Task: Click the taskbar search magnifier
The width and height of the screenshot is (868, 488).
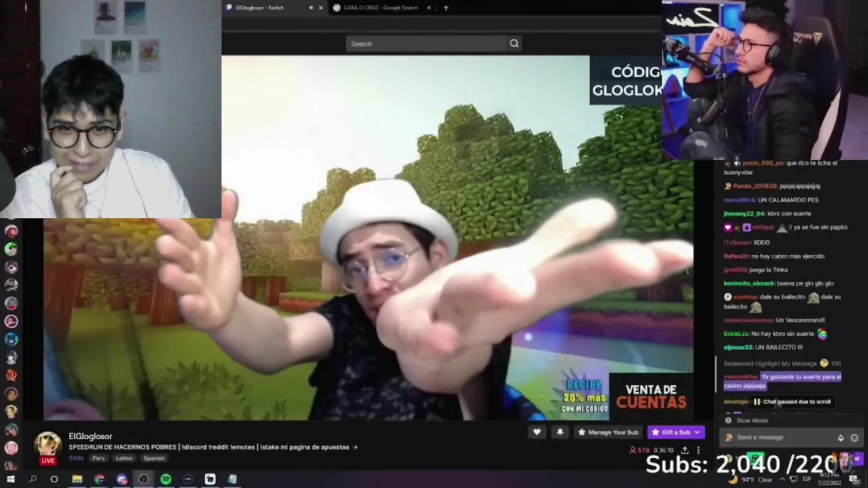Action: [33, 479]
